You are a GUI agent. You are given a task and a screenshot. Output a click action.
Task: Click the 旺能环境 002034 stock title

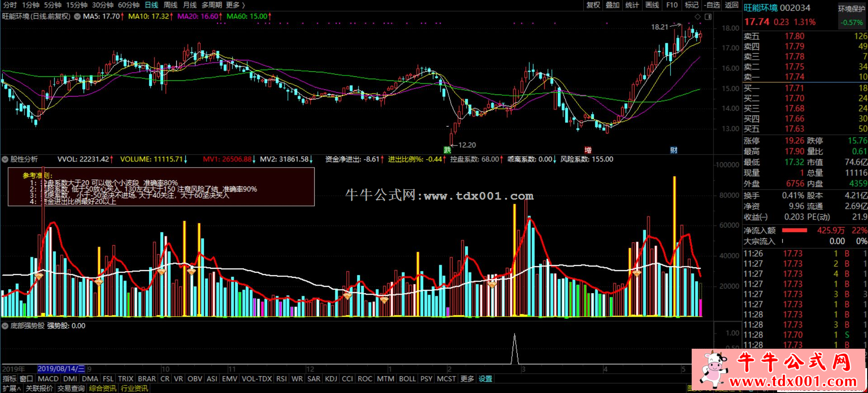pos(777,8)
